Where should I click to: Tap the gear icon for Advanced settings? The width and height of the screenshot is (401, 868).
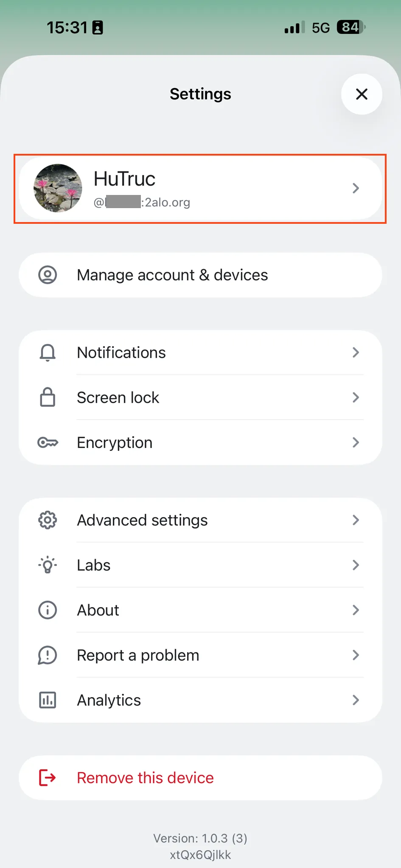(48, 520)
